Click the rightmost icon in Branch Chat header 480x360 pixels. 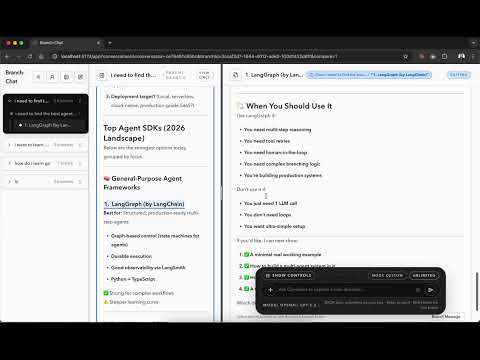pyautogui.click(x=80, y=77)
